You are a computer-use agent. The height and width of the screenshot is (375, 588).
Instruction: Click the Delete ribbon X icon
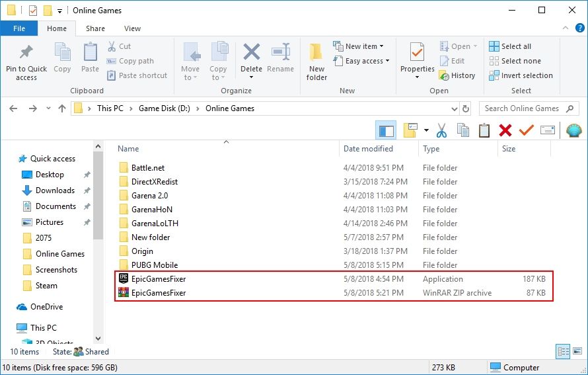[x=251, y=52]
